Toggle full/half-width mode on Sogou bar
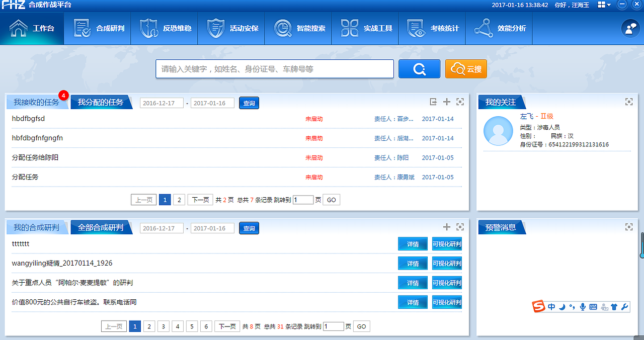The image size is (644, 340). tap(562, 307)
